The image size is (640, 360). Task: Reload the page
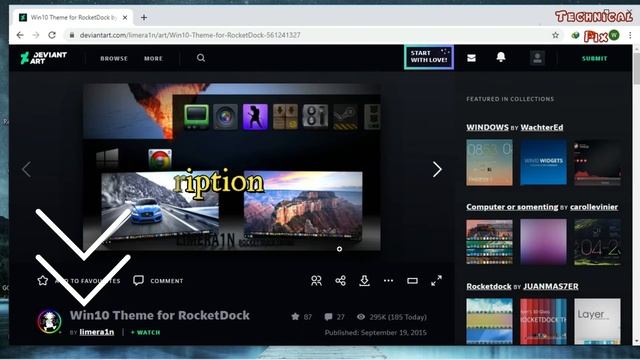[52, 35]
